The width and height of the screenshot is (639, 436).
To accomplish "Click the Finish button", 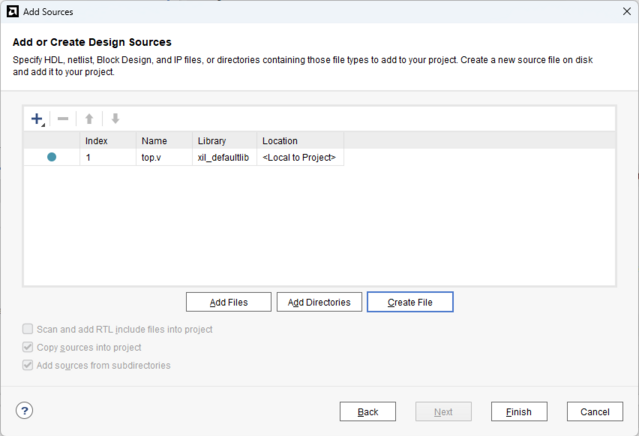I will (x=519, y=412).
